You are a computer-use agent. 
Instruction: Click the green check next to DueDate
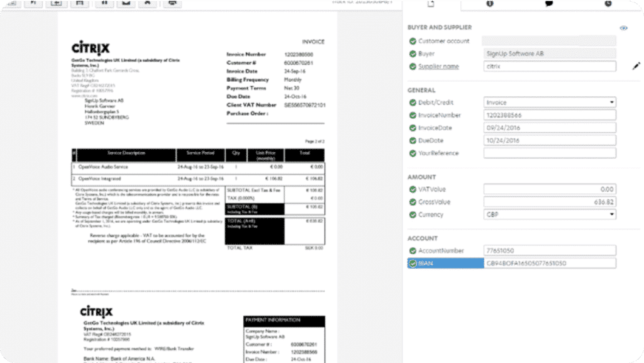coord(413,140)
